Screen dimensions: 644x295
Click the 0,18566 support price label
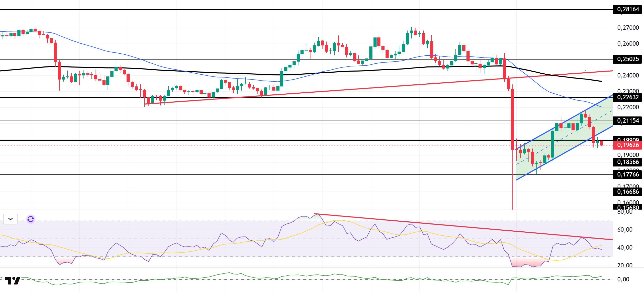click(x=628, y=162)
